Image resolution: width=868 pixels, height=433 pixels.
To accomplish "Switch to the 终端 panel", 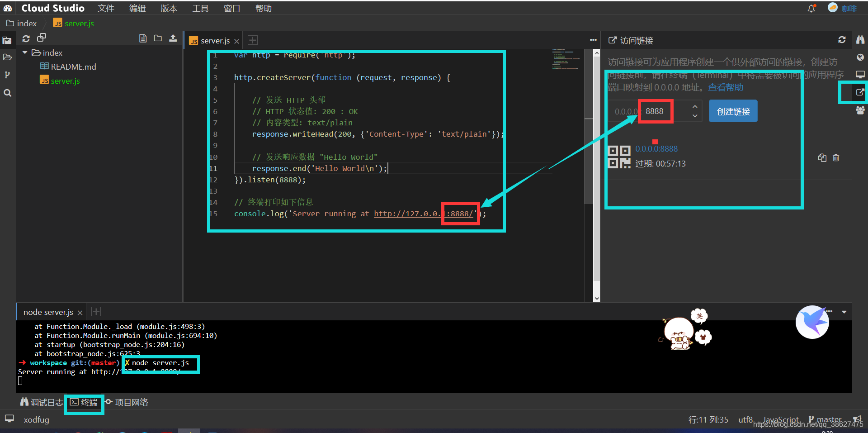I will tap(84, 402).
